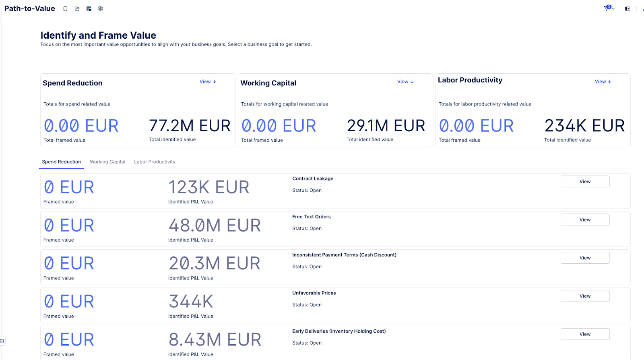The width and height of the screenshot is (644, 360).
Task: Toggle the right side panel icon
Action: [x=627, y=9]
